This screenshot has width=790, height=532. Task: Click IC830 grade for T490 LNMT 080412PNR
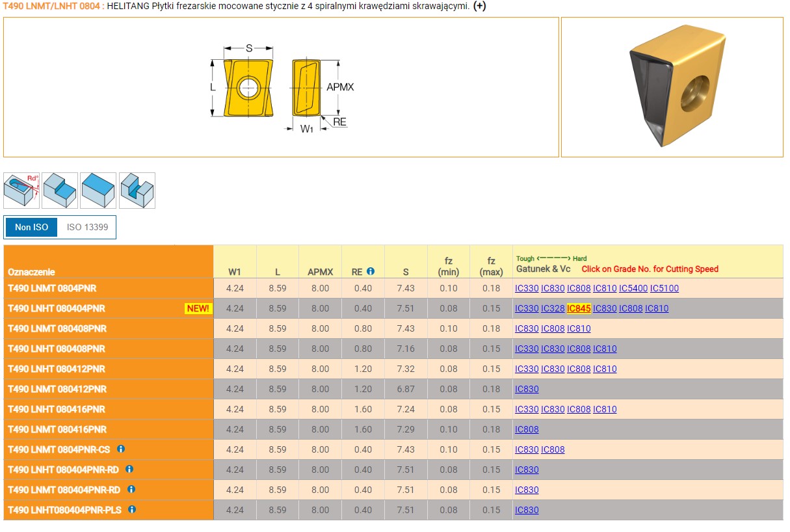(527, 389)
